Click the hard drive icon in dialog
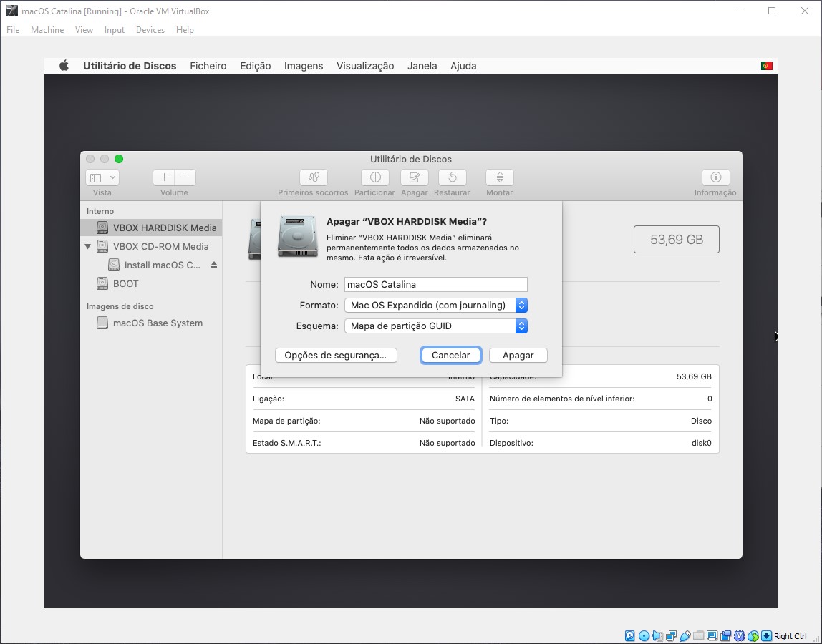This screenshot has height=644, width=822. tap(298, 236)
